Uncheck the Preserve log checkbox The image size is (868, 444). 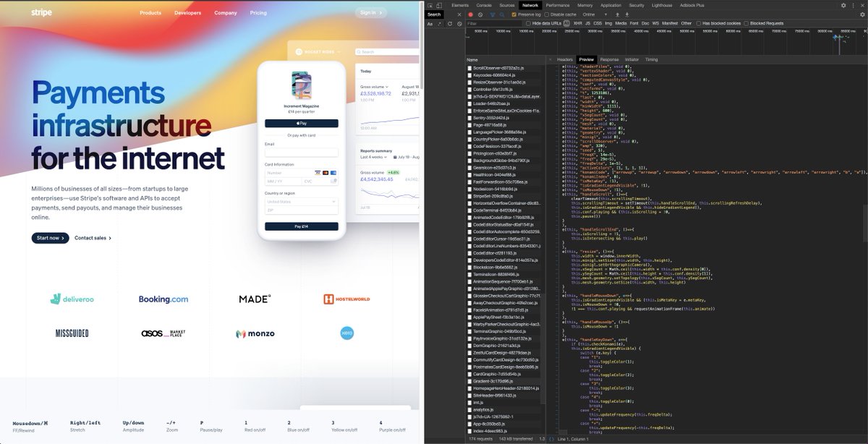514,14
